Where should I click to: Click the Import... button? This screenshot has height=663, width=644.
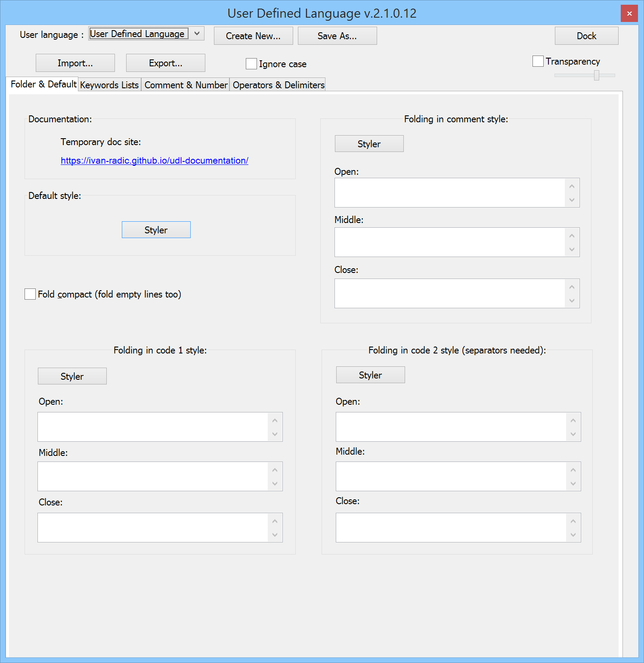(75, 62)
